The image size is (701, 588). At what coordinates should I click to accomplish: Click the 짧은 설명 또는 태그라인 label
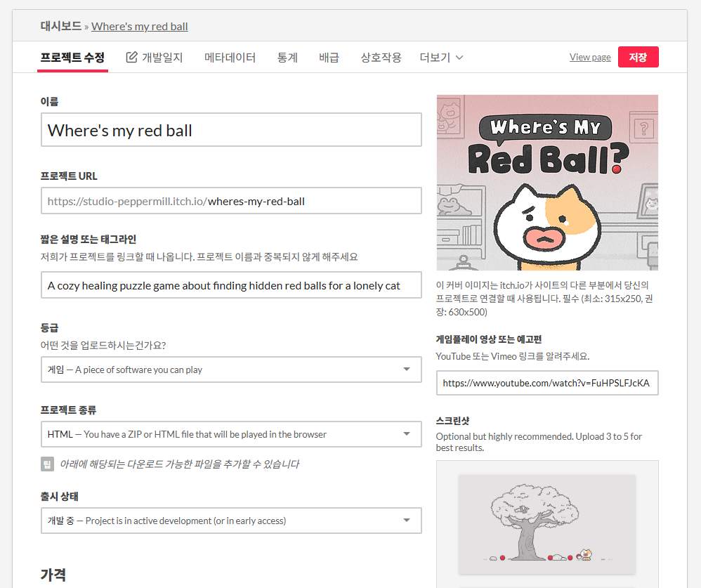coord(89,240)
